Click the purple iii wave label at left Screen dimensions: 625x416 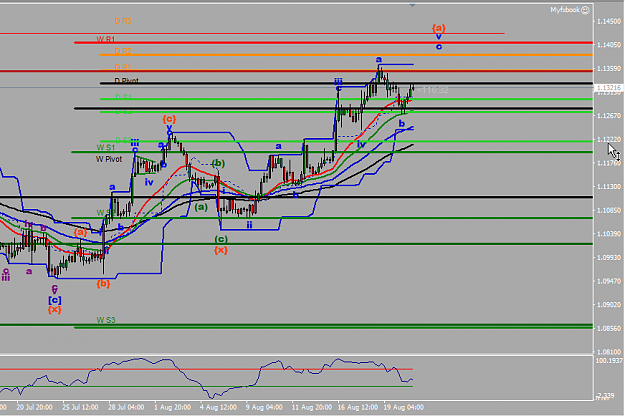tap(6, 277)
